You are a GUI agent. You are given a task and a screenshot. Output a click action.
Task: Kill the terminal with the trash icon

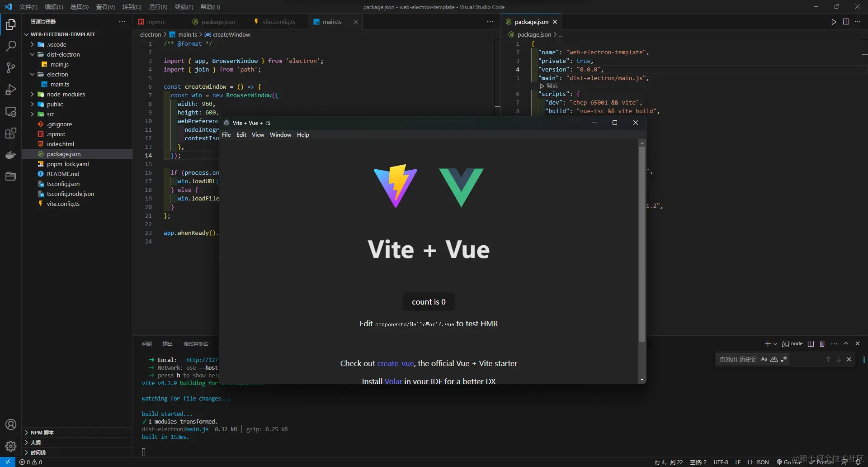822,344
